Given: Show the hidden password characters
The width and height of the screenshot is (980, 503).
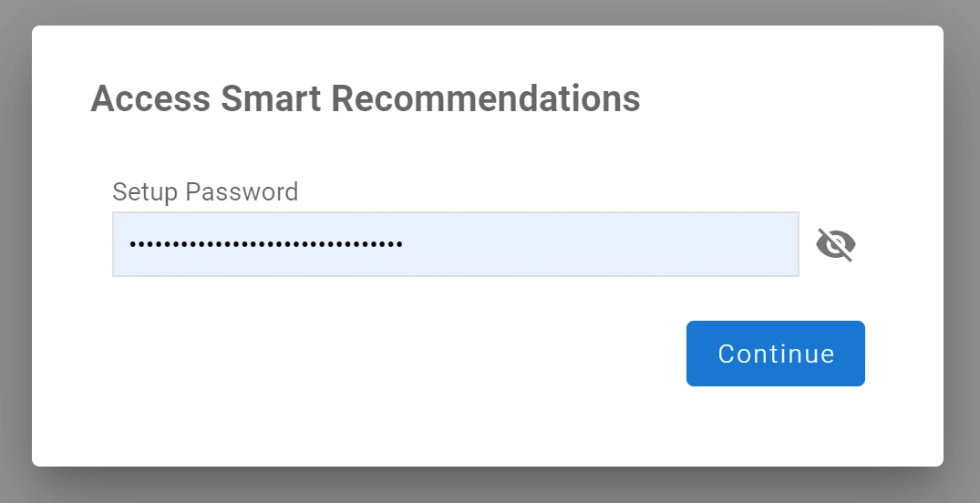Looking at the screenshot, I should point(836,244).
